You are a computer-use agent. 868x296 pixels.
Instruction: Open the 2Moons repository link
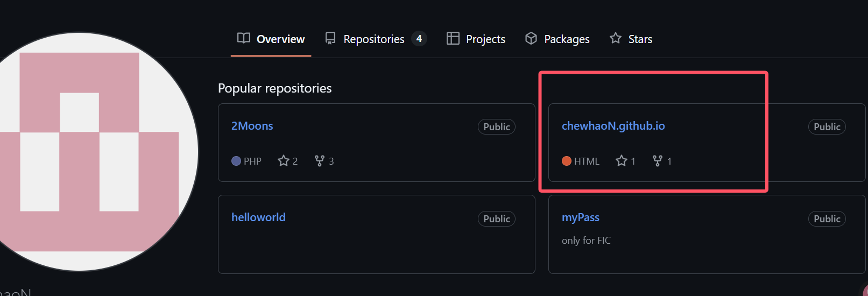(252, 126)
